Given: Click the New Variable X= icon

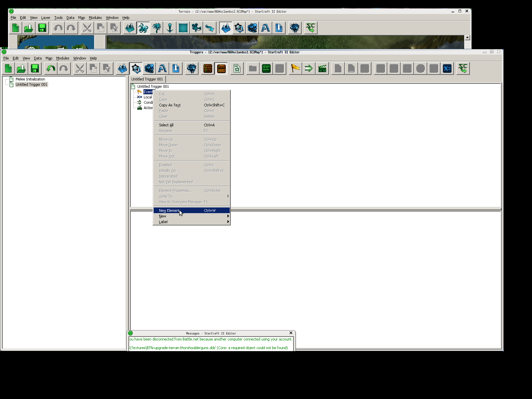Looking at the screenshot, I should point(447,68).
